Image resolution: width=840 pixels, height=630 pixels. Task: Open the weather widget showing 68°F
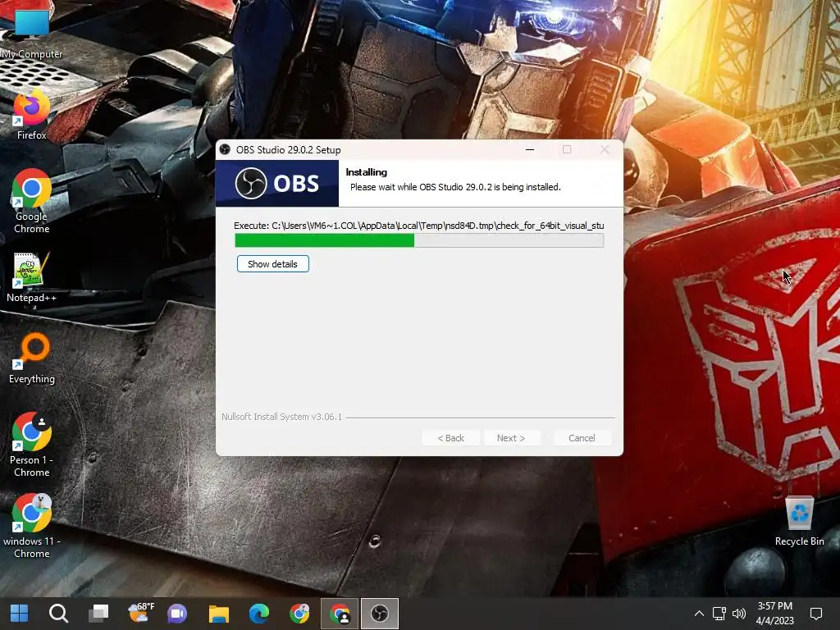140,613
